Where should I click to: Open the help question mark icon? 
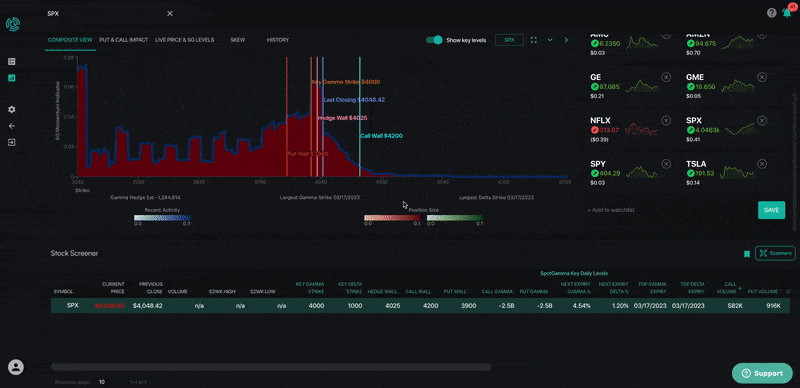point(771,13)
